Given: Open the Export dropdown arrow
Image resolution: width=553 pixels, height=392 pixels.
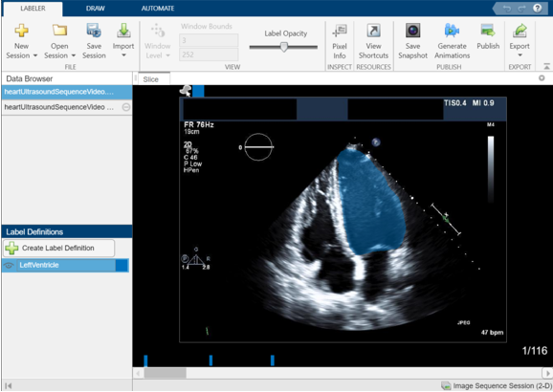Looking at the screenshot, I should pyautogui.click(x=520, y=55).
